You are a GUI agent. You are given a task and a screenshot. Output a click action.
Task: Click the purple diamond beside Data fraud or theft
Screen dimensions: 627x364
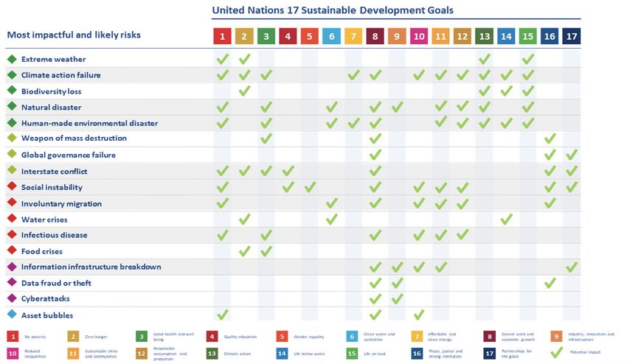[12, 283]
